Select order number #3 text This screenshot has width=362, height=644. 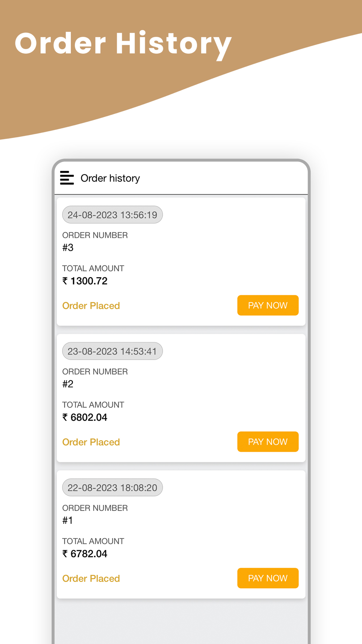click(68, 248)
